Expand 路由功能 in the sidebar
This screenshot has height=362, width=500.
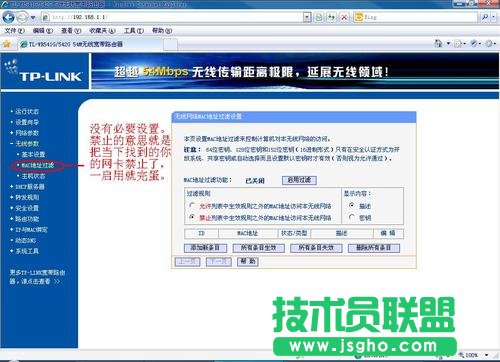(27, 219)
